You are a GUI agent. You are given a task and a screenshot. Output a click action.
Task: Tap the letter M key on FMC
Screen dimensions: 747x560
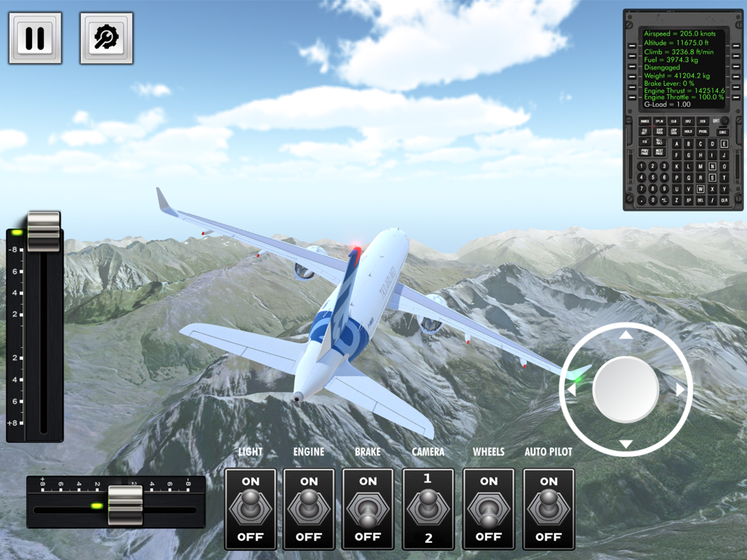click(x=701, y=167)
